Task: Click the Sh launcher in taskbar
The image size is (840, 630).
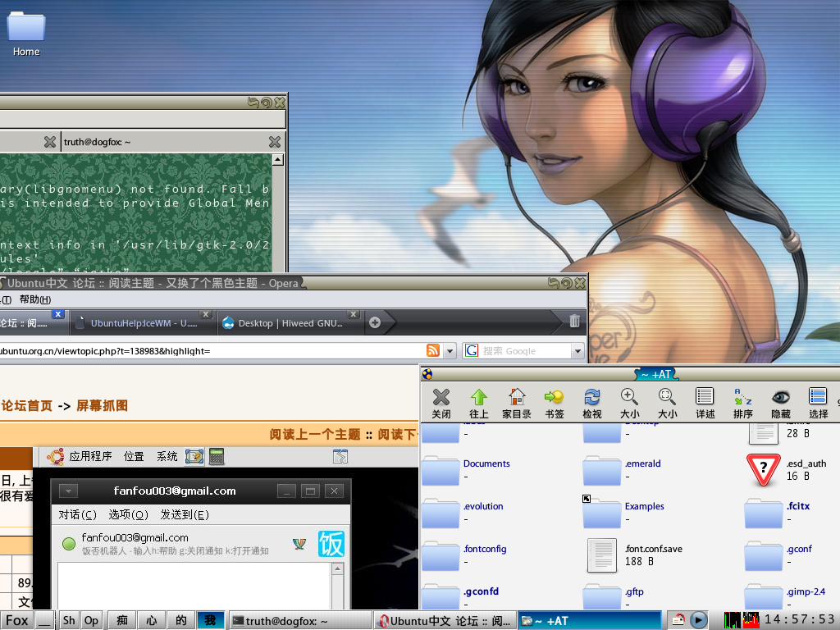Action: [x=69, y=620]
